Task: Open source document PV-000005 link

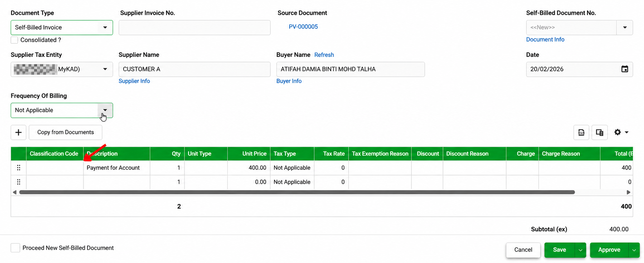Action: click(303, 27)
